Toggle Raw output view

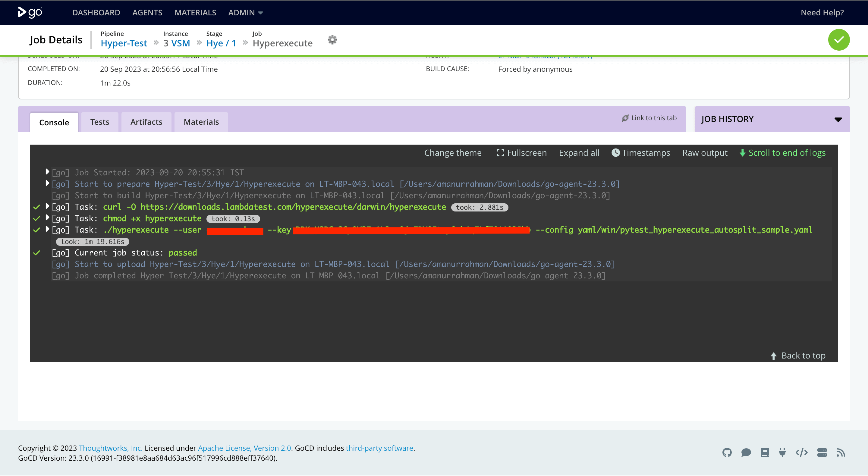(x=705, y=153)
